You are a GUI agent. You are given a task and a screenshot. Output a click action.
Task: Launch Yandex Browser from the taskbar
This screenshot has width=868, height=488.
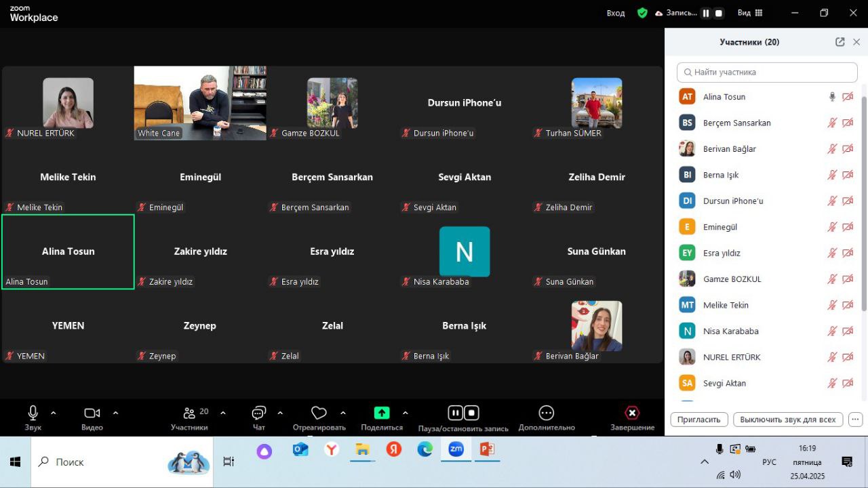click(332, 449)
